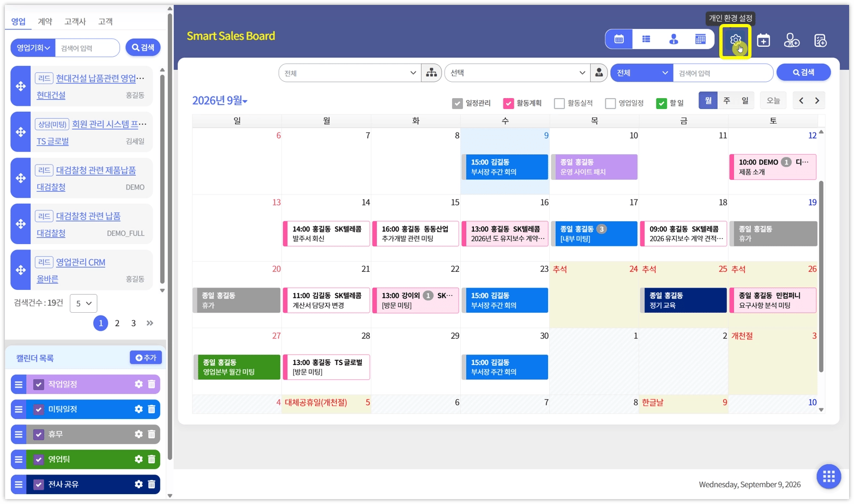Enable the 활동실적 checkbox
This screenshot has width=854, height=504.
click(x=559, y=104)
